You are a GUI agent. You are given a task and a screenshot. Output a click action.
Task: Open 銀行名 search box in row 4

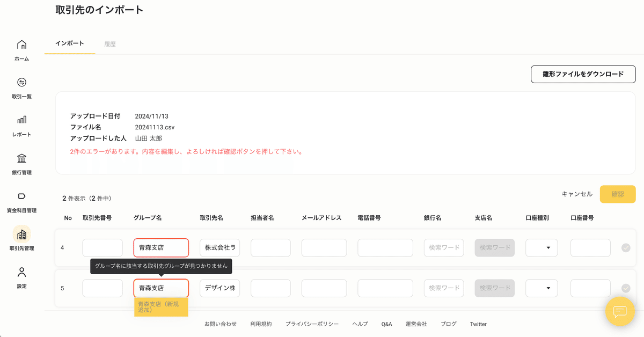click(444, 248)
